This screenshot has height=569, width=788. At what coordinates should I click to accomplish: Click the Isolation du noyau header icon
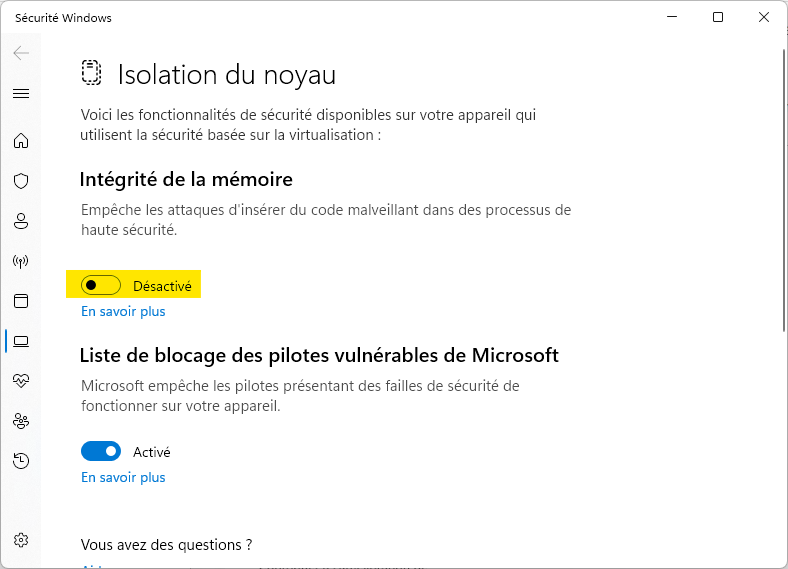point(91,73)
